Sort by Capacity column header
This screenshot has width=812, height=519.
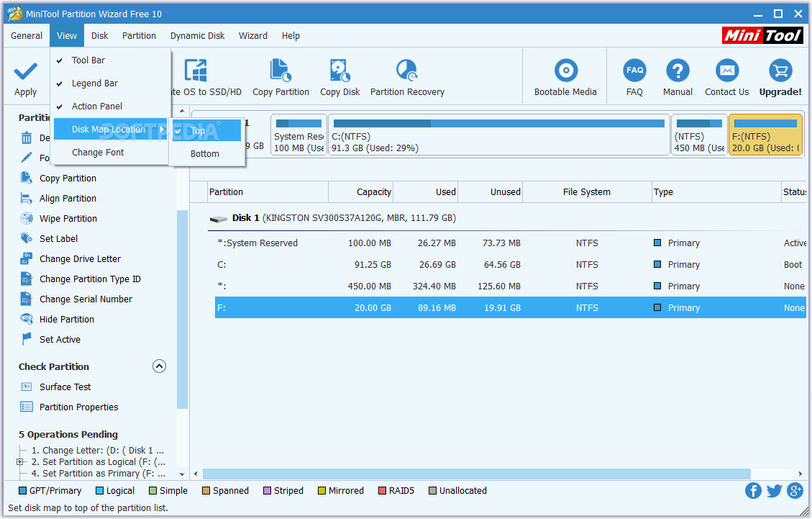click(x=360, y=192)
